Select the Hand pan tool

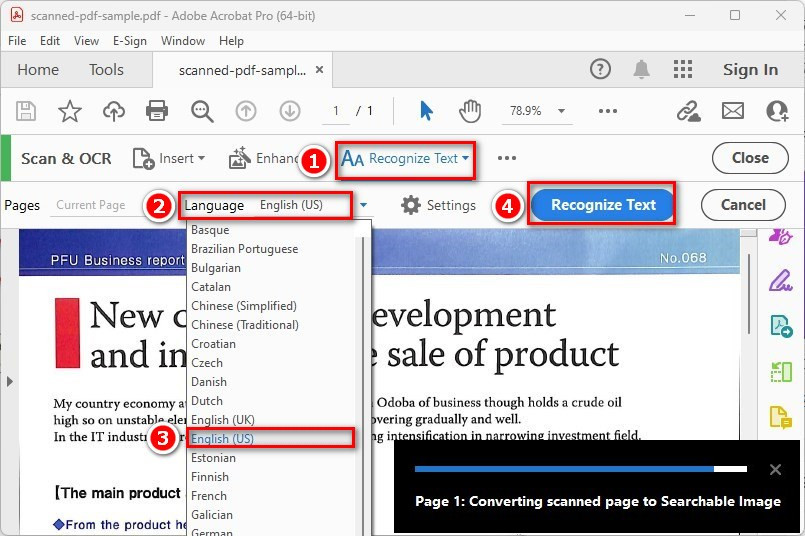pyautogui.click(x=470, y=111)
